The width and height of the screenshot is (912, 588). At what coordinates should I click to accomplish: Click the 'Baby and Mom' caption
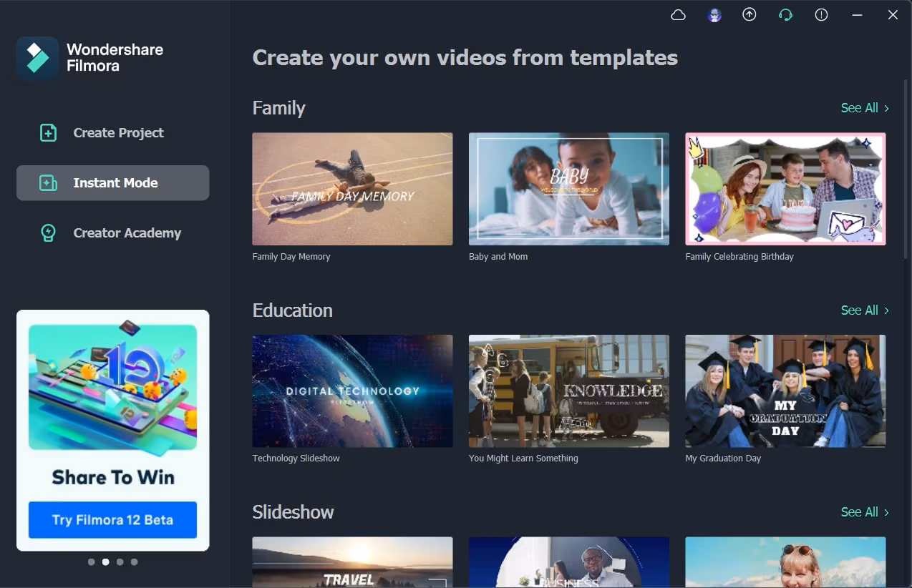coord(498,257)
